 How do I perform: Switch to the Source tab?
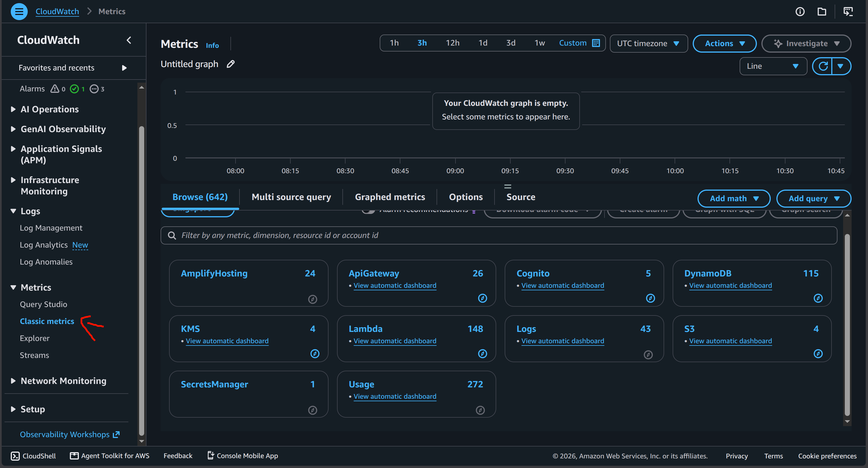(521, 197)
